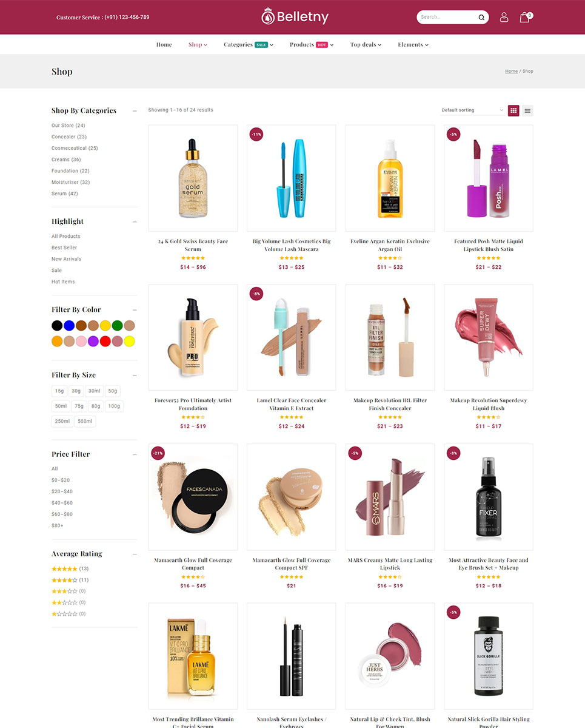Viewport: 585px width, 728px height.
Task: Click the Belletny logo
Action: [295, 16]
